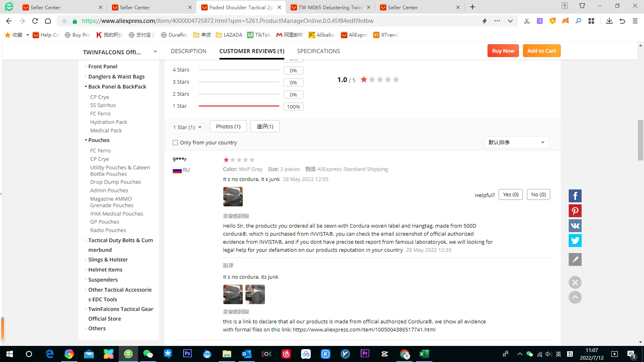Click the Buy Now button
644x362 pixels.
tap(503, 51)
